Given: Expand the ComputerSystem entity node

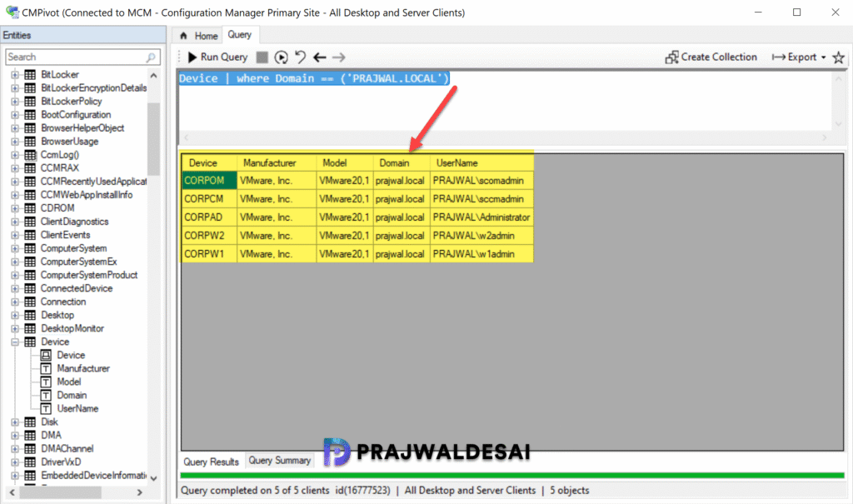Looking at the screenshot, I should 15,249.
